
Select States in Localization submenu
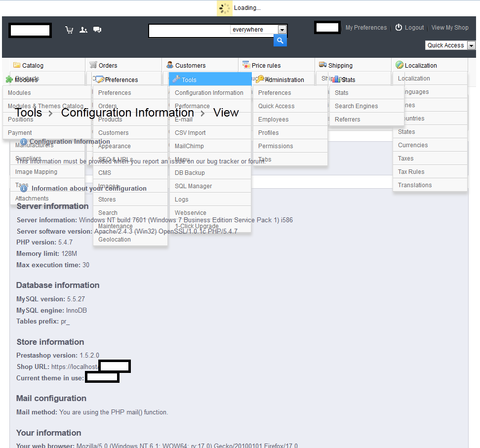[x=430, y=132]
